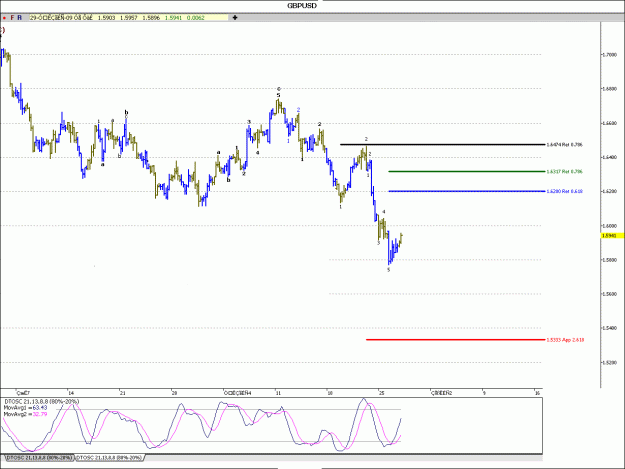Screen dimensions: 625x469
Task: Click the low value 1.5896 in data bar
Action: [151, 18]
